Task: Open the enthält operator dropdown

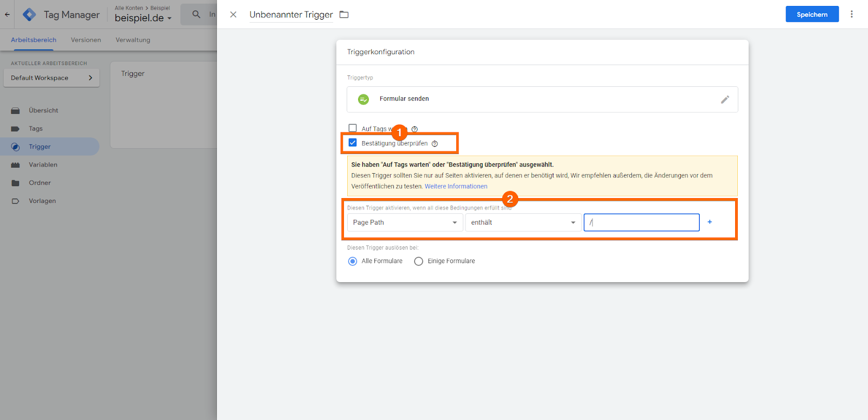Action: 523,222
